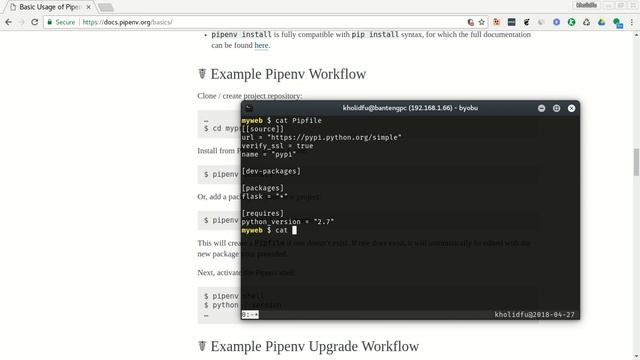Screen dimensions: 640x360
Task: Click the verify_ssl = true line
Action: tap(278, 146)
